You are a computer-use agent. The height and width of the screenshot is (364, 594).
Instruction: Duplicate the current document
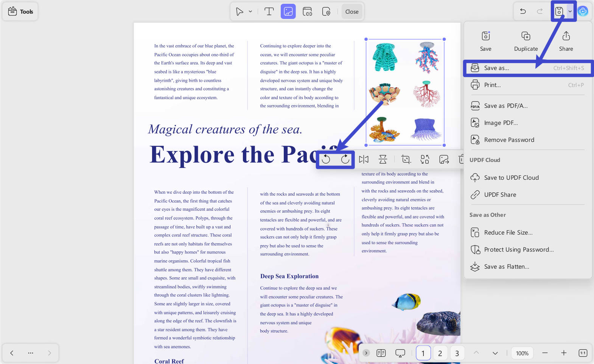(x=526, y=41)
